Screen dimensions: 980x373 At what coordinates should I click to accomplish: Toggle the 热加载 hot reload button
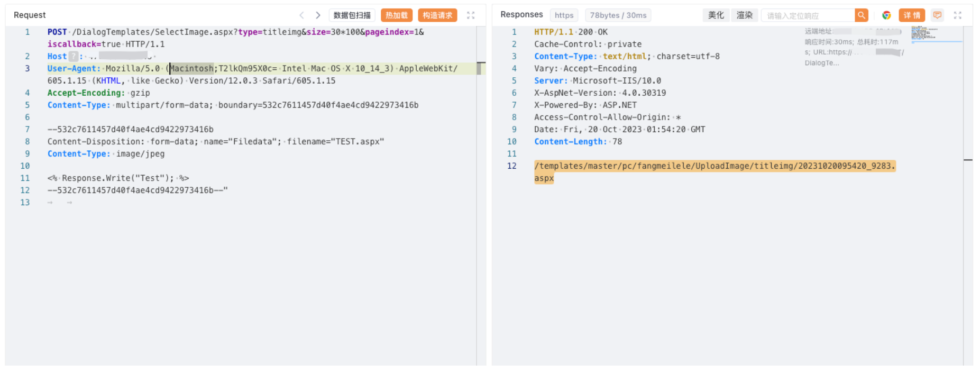pyautogui.click(x=396, y=15)
